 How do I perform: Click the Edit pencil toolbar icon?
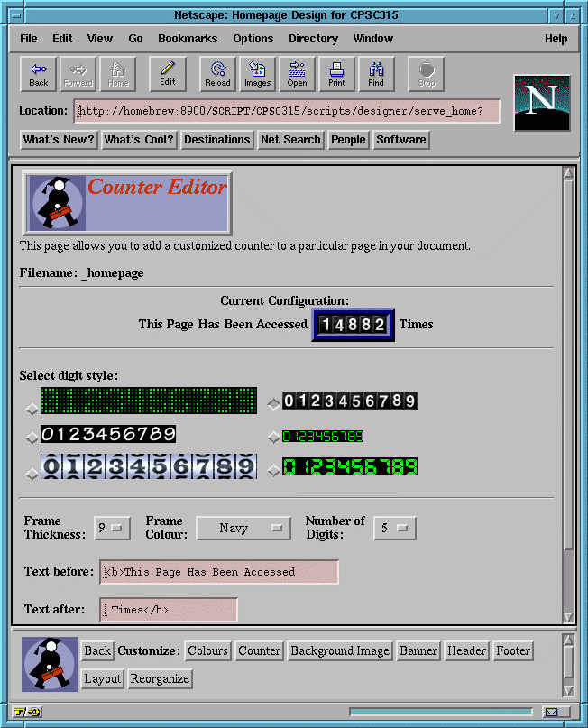click(x=168, y=74)
